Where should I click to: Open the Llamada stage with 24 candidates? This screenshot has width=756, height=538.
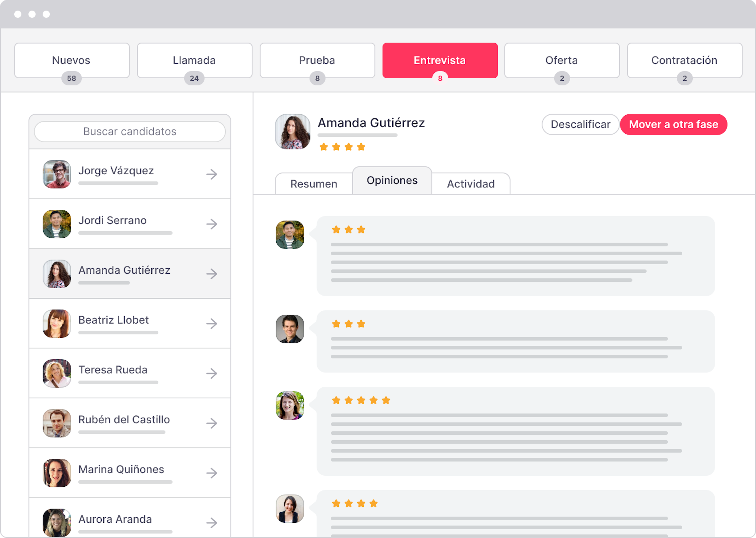(195, 60)
